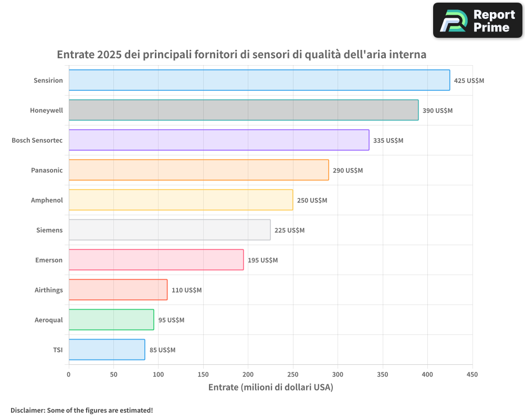Toggle the Aeroqual bar selection
This screenshot has height=420, width=525.
pyautogui.click(x=110, y=320)
